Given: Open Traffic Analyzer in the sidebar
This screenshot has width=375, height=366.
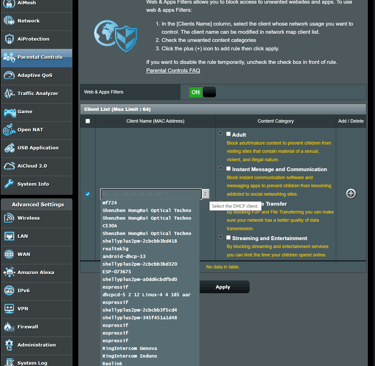Looking at the screenshot, I should (x=36, y=93).
